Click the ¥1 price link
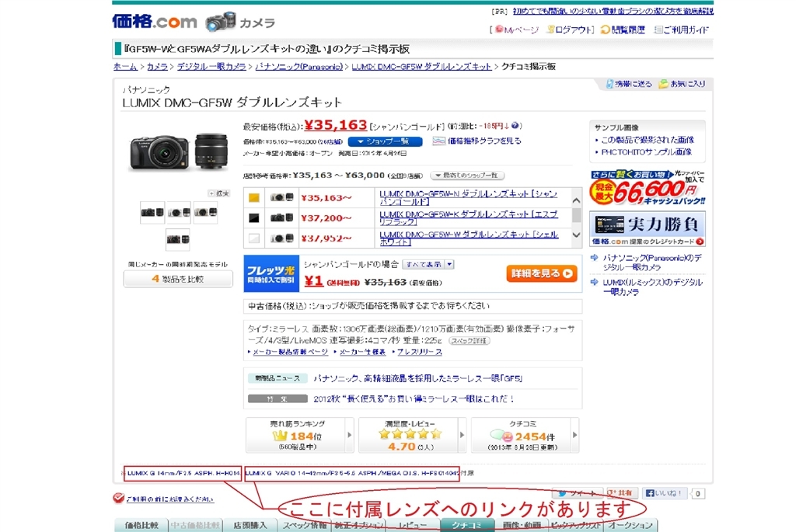The width and height of the screenshot is (796, 532). [x=314, y=280]
